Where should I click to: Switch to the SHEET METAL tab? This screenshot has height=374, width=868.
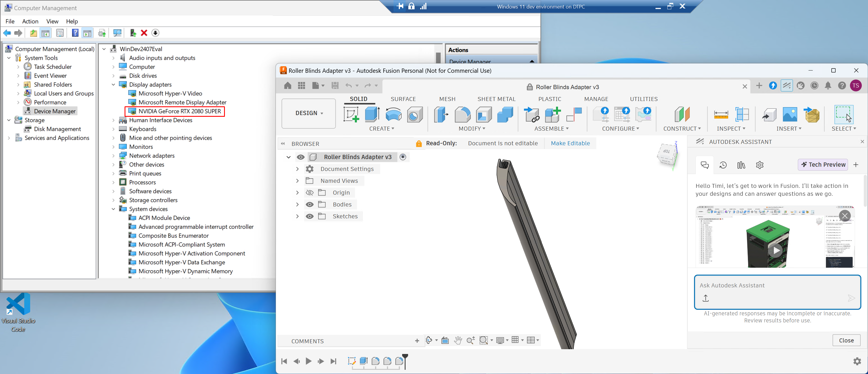496,99
